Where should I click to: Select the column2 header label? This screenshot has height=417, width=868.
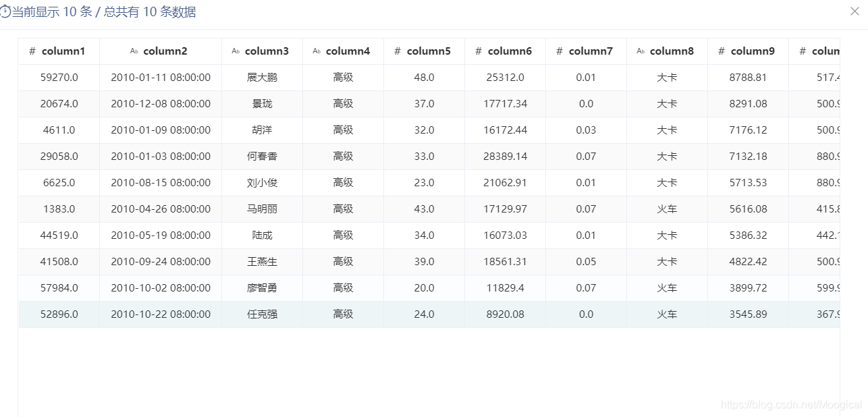click(x=165, y=51)
